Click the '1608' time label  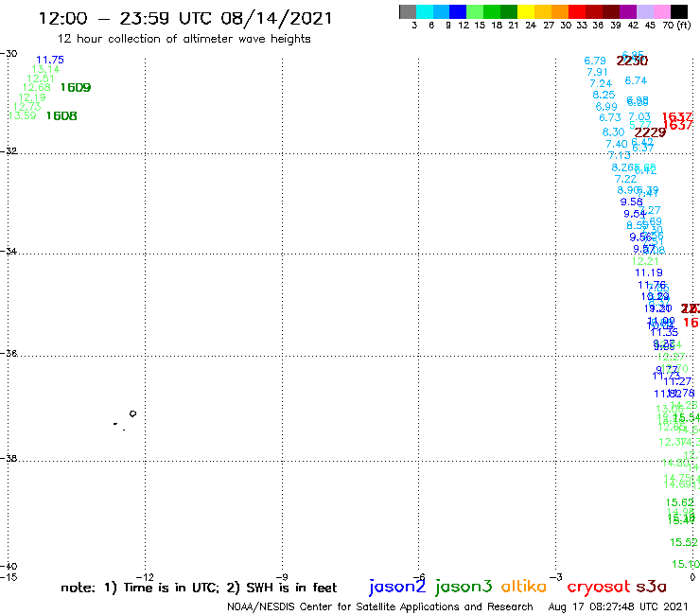point(61,116)
